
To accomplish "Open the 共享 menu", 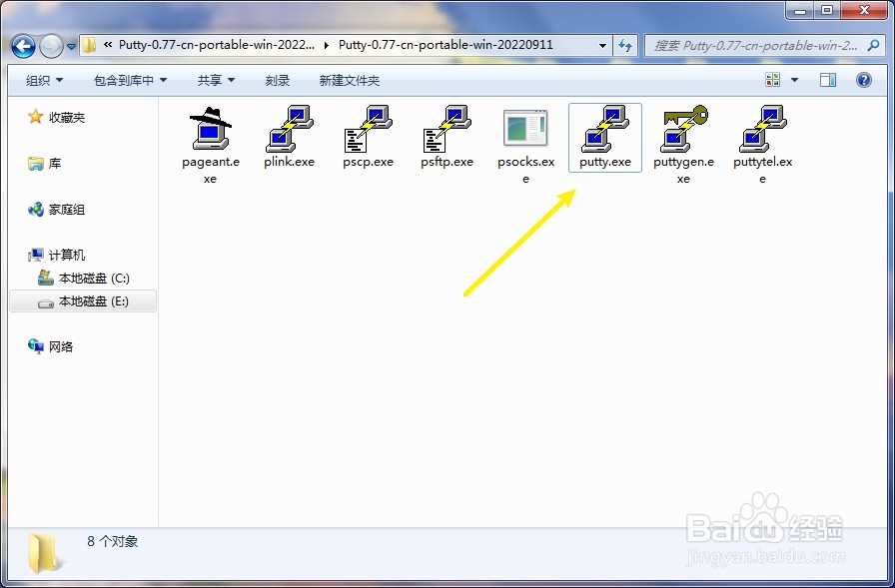I will tap(216, 81).
